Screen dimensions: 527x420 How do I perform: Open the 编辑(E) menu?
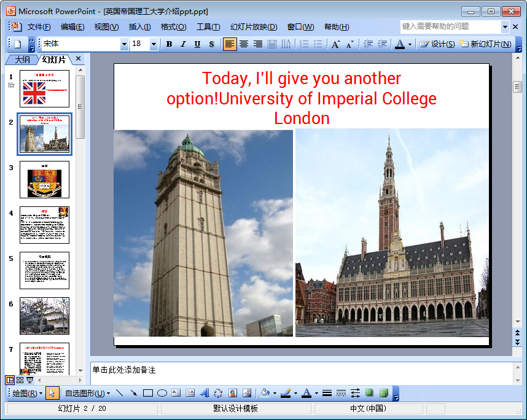[72, 27]
